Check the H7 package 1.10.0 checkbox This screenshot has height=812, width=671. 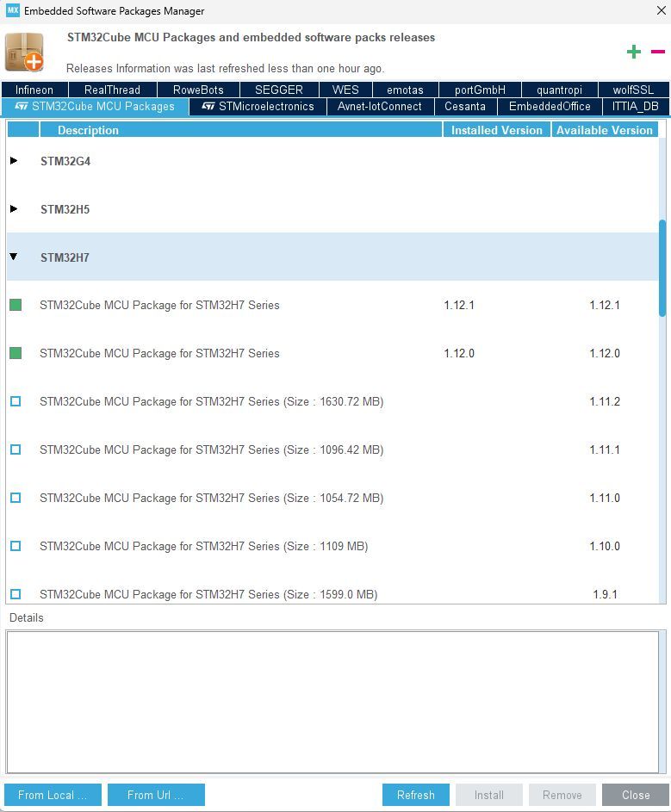[x=16, y=546]
